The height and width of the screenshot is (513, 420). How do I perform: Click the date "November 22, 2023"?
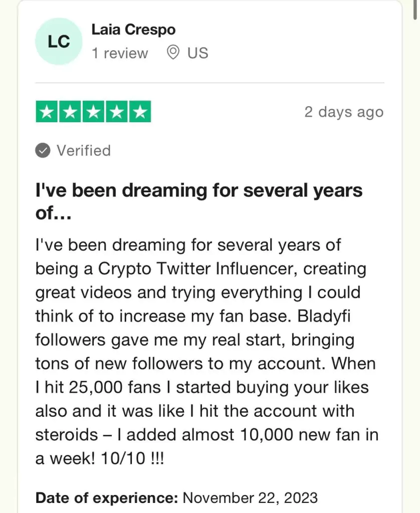[250, 498]
